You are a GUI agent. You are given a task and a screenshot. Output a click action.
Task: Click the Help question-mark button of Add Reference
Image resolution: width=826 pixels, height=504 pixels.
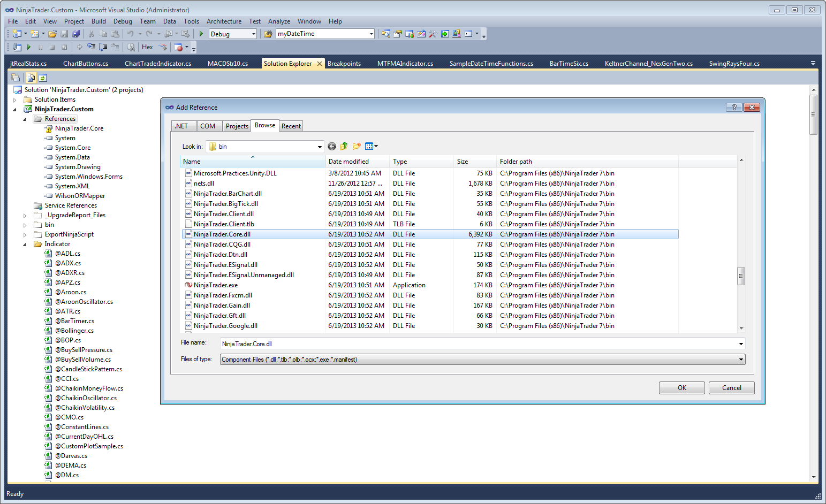point(734,107)
